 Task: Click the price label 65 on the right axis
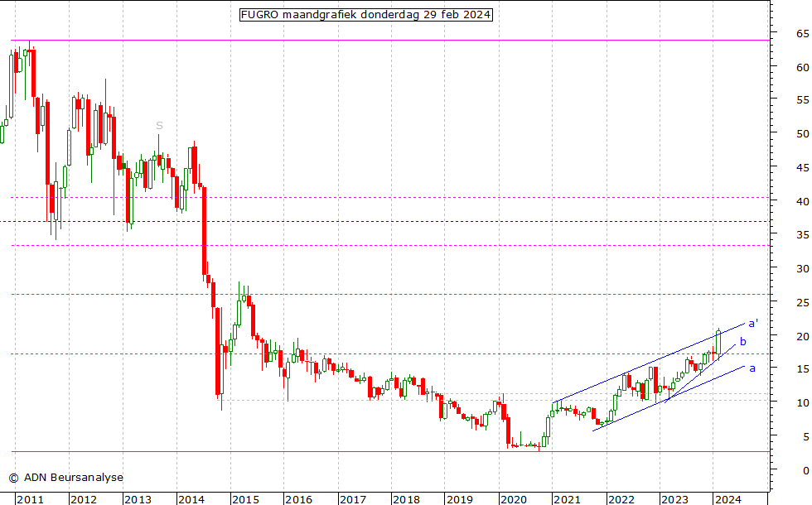pos(803,34)
